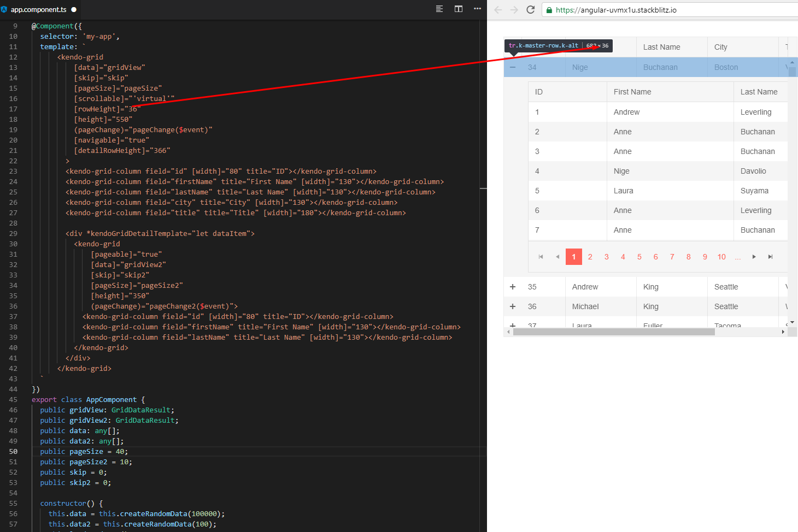
Task: Go to the previous page arrow in pager
Action: pyautogui.click(x=557, y=256)
